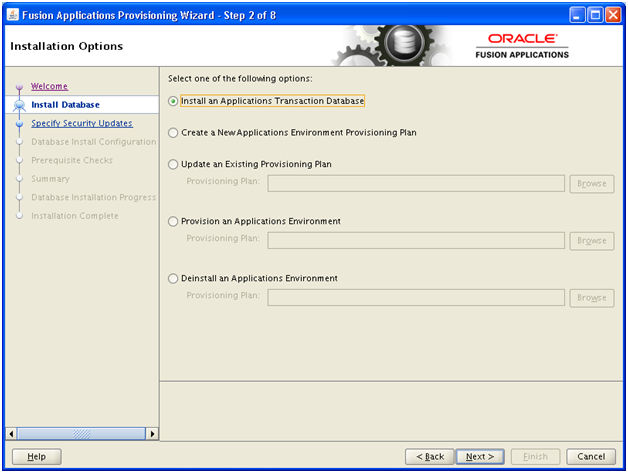The height and width of the screenshot is (473, 628).
Task: Click Database Installation Progress step label
Action: pos(94,197)
